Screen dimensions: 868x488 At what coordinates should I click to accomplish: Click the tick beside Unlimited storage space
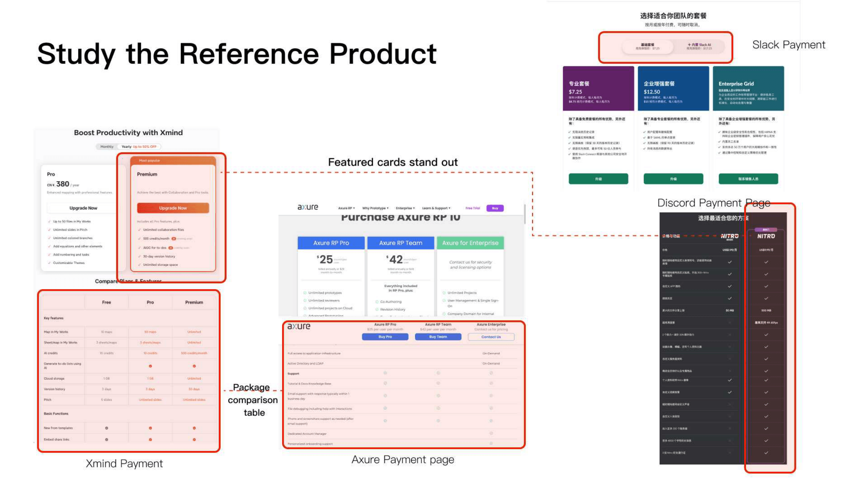(x=139, y=265)
